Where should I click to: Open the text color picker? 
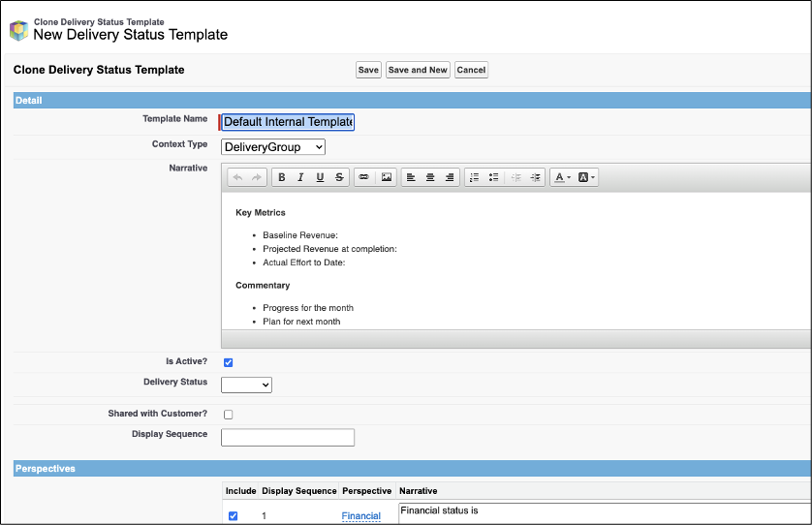562,177
